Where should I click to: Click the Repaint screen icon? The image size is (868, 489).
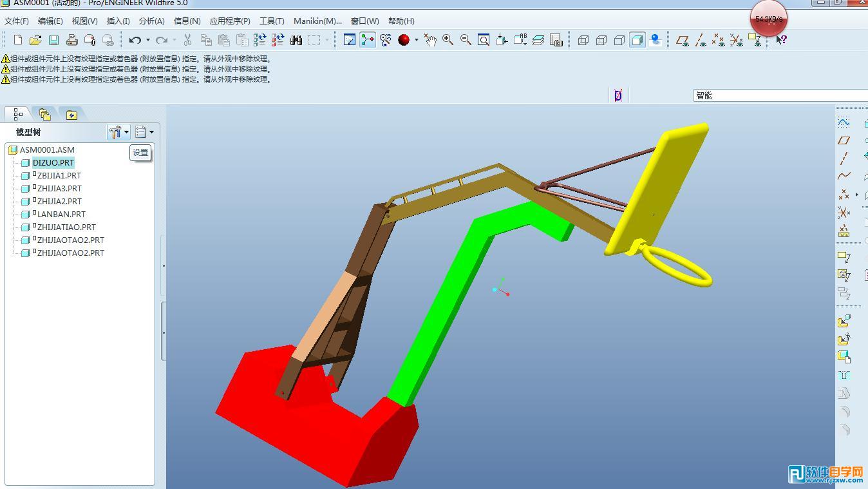click(x=350, y=40)
